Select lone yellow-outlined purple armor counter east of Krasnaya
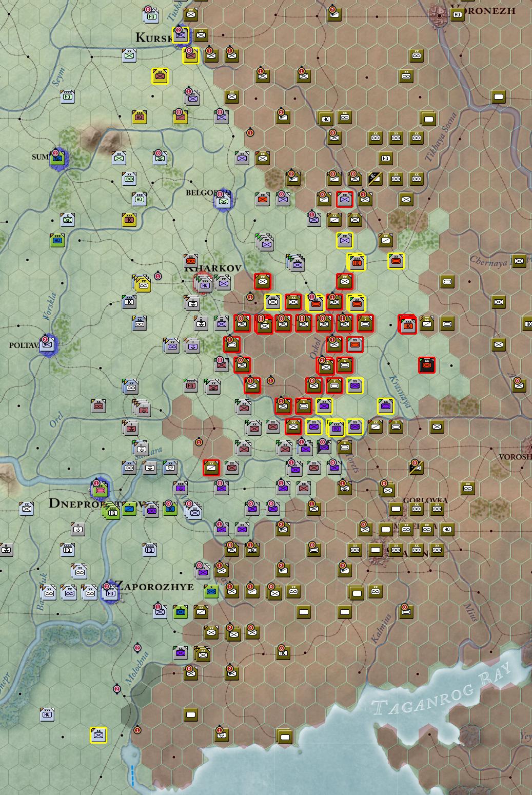532x795 pixels. 386,406
